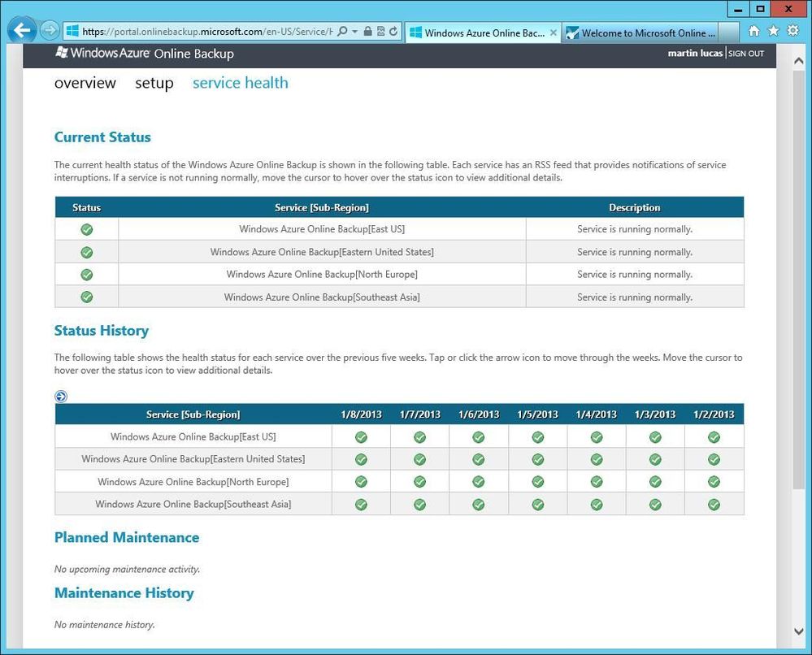The width and height of the screenshot is (812, 655).
Task: Open browser Tools gear icon
Action: click(792, 31)
